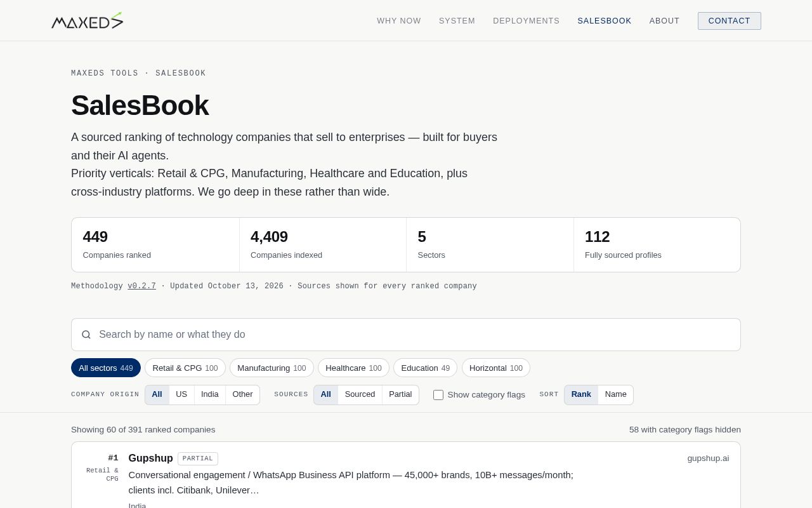Go to About page

pos(664,21)
